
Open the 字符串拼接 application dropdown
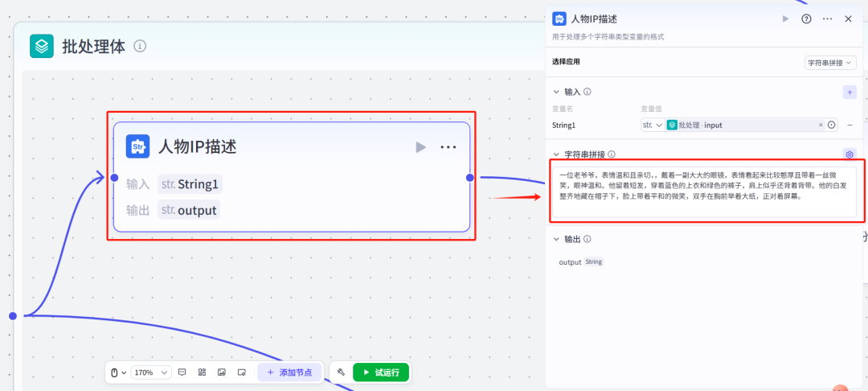830,63
